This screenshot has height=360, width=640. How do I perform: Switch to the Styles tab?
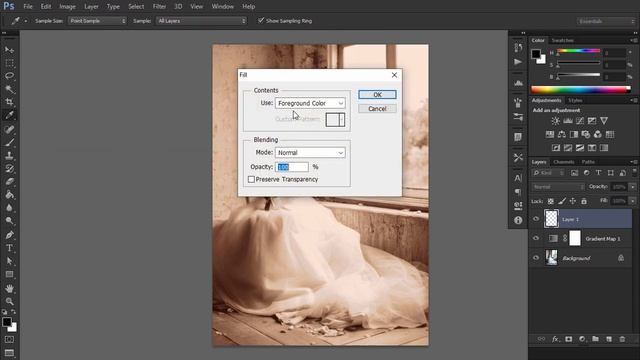pyautogui.click(x=575, y=100)
